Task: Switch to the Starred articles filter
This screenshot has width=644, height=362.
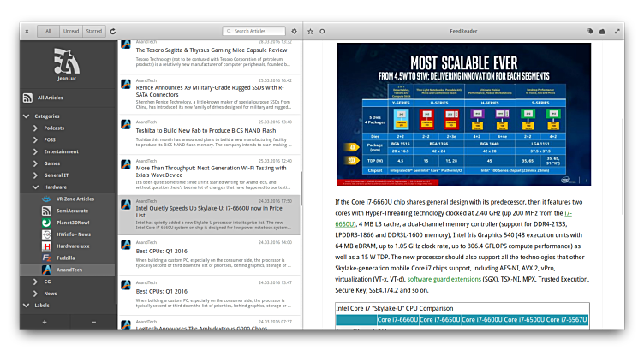Action: coord(93,31)
